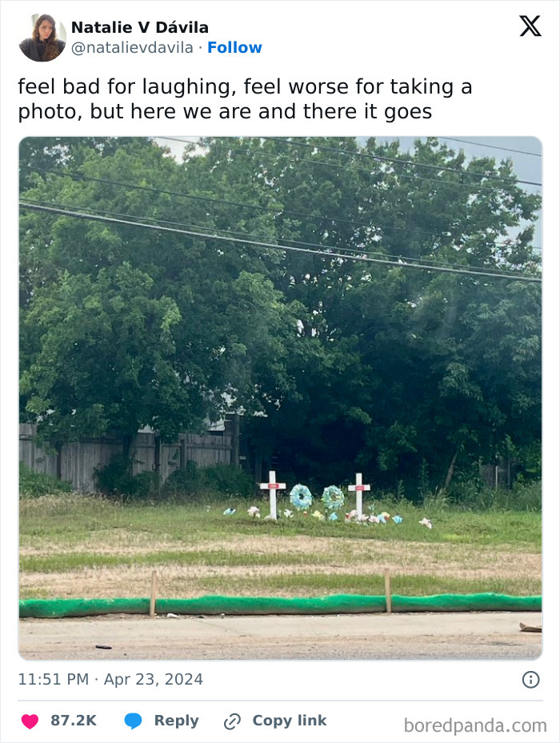Click the blue wreath beside left cross
This screenshot has width=560, height=743.
pos(301,497)
